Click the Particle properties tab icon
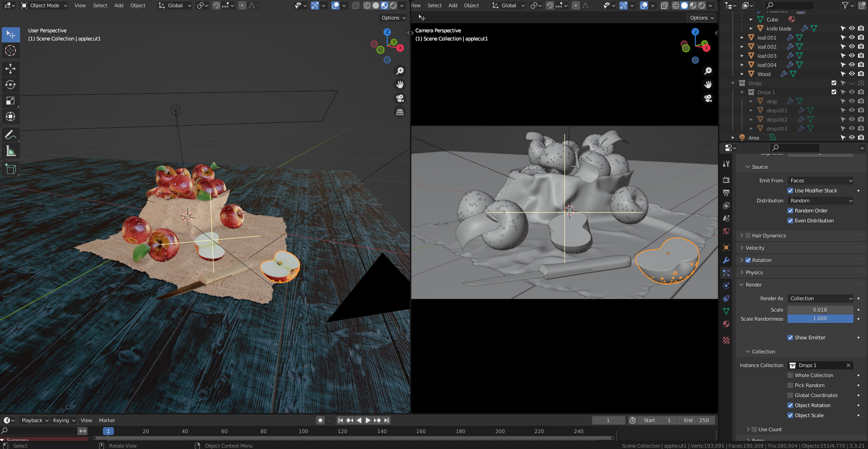Screen dimensions: 868x449 pyautogui.click(x=726, y=273)
